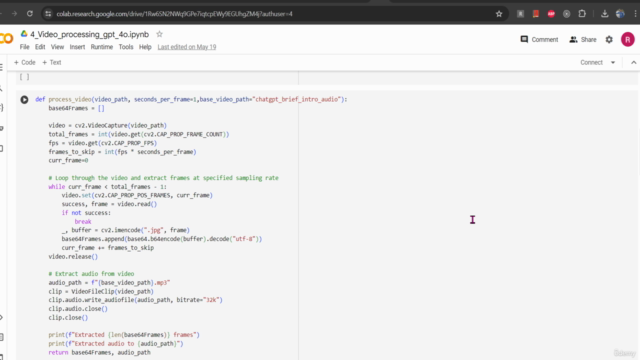
Task: Click the line printing 'Extracted audio to'
Action: [x=116, y=344]
